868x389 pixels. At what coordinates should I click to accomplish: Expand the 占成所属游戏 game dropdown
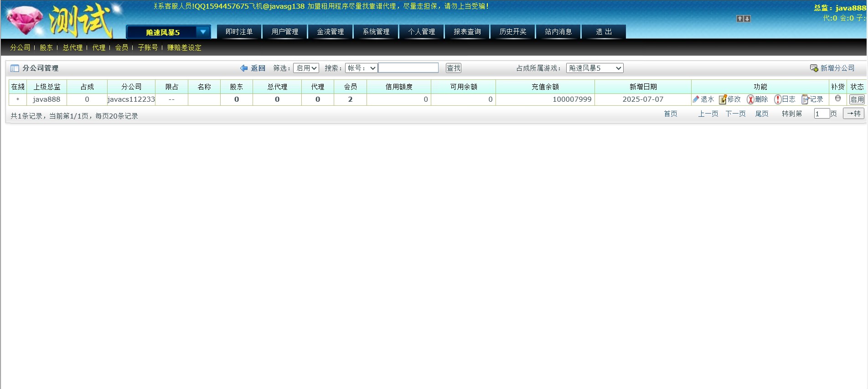pos(594,68)
